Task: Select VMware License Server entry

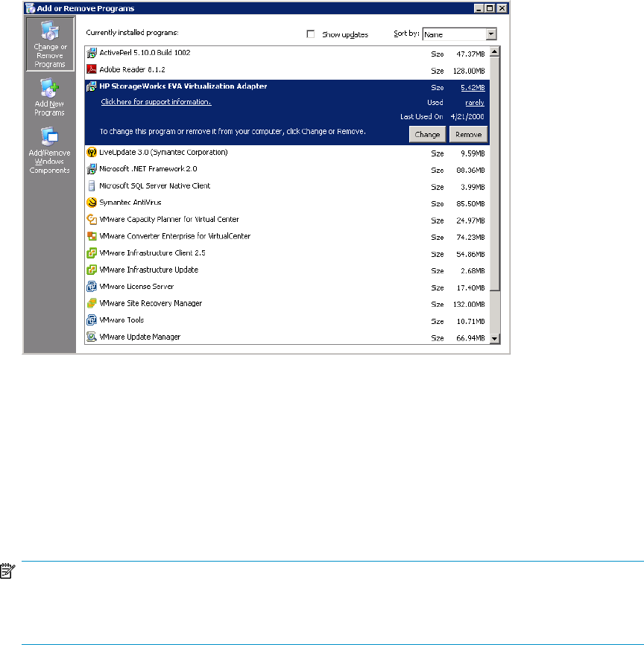Action: 287,287
